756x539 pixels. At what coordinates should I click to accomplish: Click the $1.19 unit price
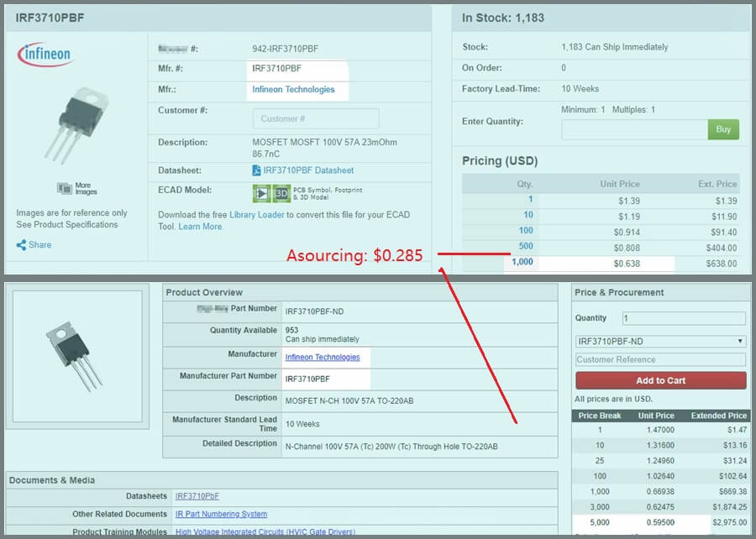(629, 217)
